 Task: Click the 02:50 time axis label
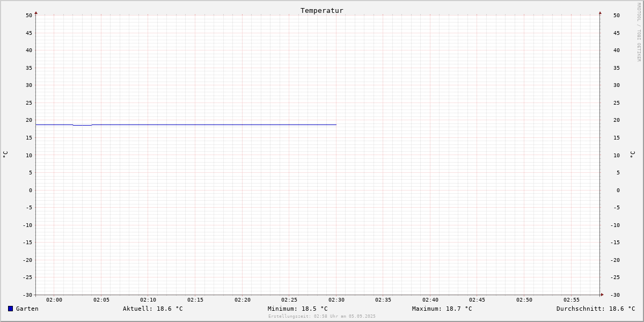click(524, 300)
